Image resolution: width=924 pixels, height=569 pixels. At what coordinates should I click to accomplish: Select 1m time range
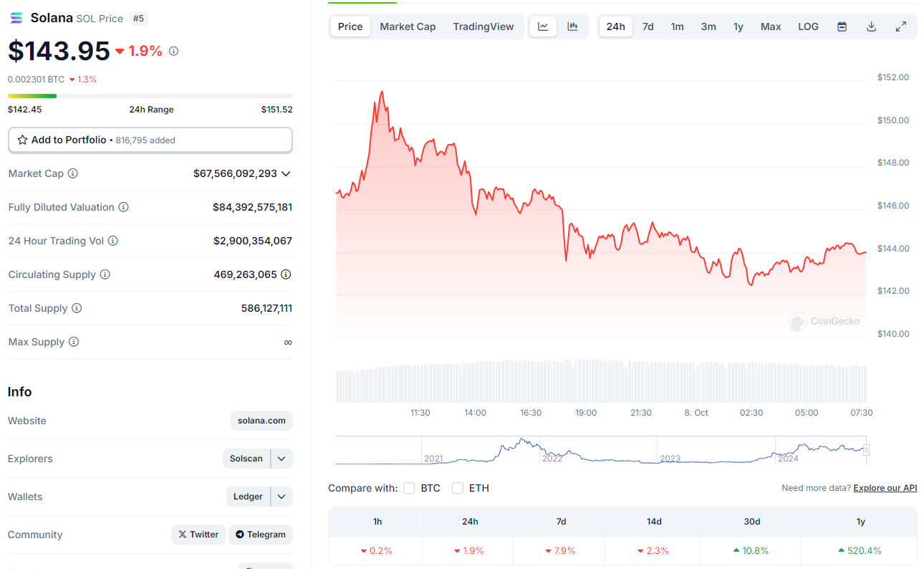point(677,27)
